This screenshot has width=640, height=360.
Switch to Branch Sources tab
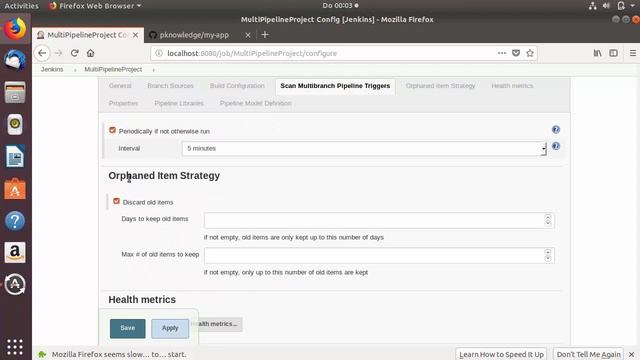coord(171,86)
